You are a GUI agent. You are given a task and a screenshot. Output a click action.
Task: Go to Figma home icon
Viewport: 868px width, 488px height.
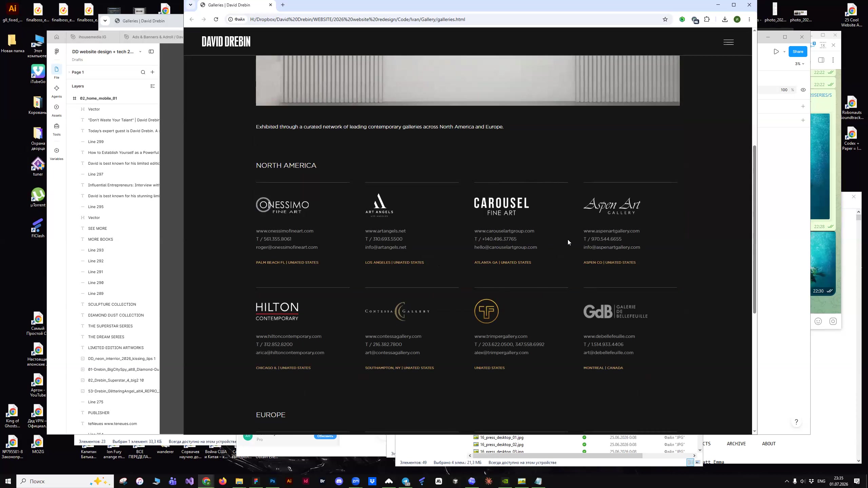[x=57, y=37]
